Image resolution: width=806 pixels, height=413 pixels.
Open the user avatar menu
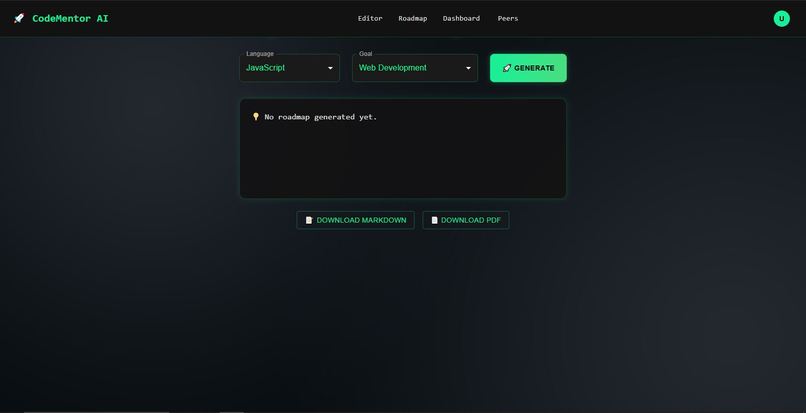coord(781,19)
